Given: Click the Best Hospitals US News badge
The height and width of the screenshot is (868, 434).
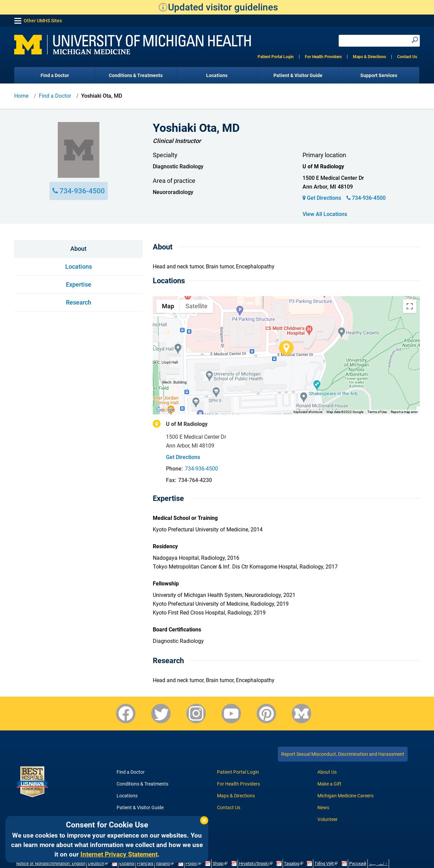Looking at the screenshot, I should [x=32, y=781].
